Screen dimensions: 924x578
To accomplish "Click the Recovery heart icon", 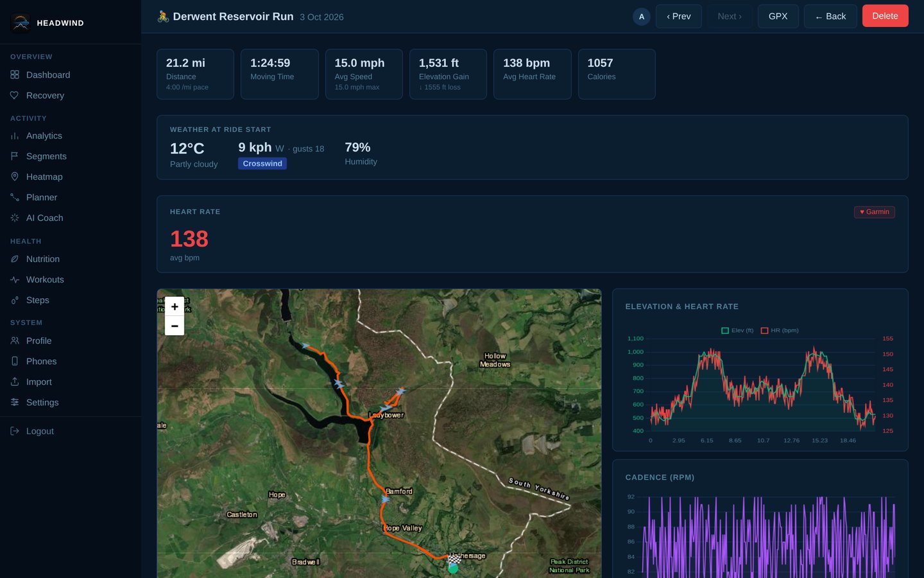I will (x=15, y=96).
